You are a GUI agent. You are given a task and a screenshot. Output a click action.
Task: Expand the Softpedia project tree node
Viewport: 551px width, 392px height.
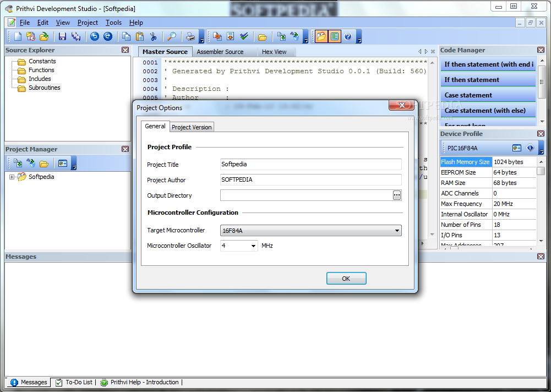coord(12,177)
